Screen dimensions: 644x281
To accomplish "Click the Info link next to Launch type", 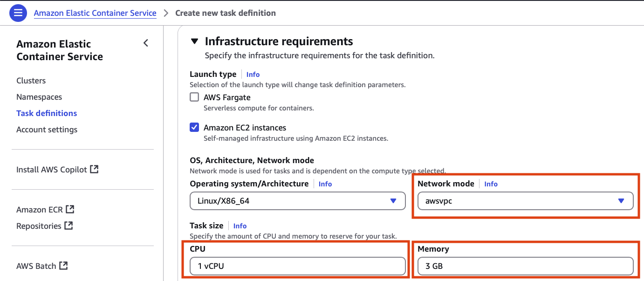I will (x=253, y=75).
